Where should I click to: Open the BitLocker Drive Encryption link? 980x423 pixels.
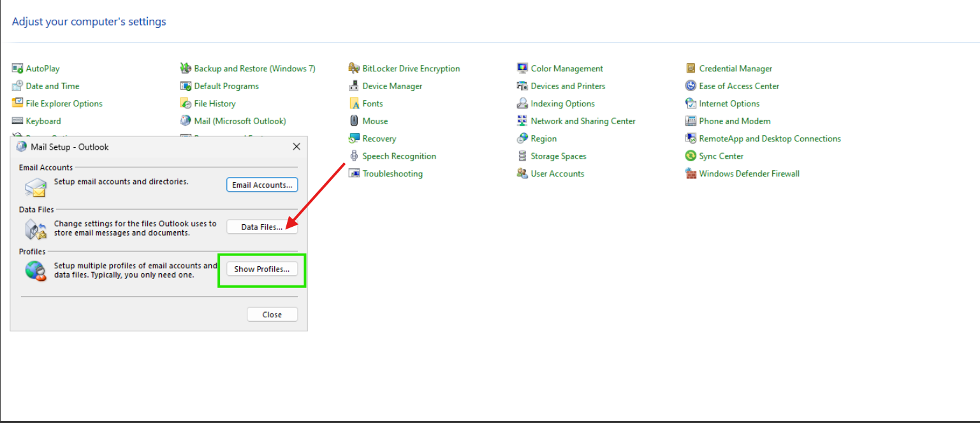pos(411,68)
